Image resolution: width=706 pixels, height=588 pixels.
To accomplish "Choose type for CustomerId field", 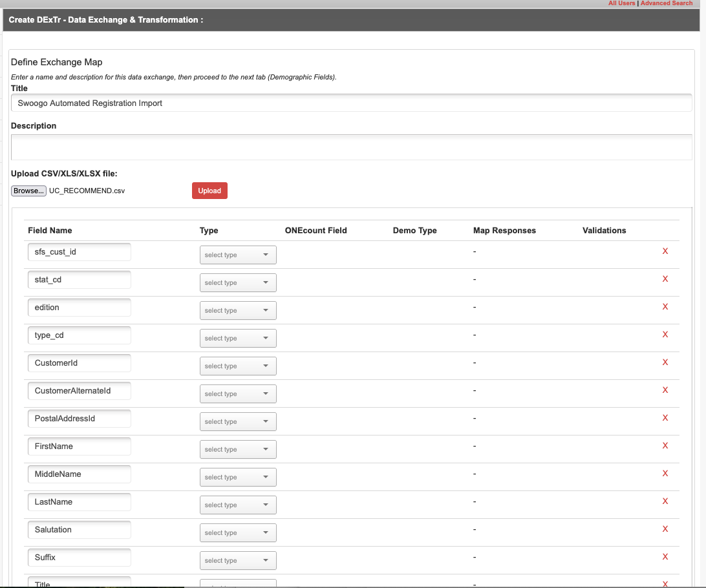I will 238,366.
